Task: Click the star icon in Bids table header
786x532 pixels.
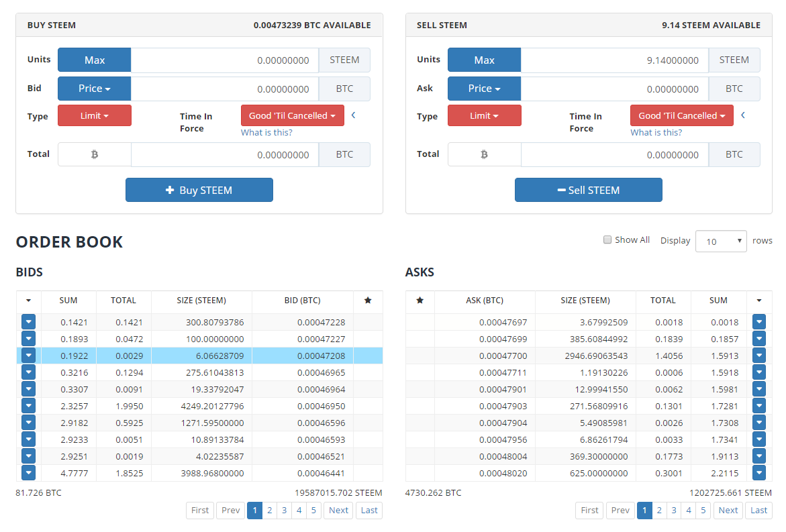Action: coord(368,300)
